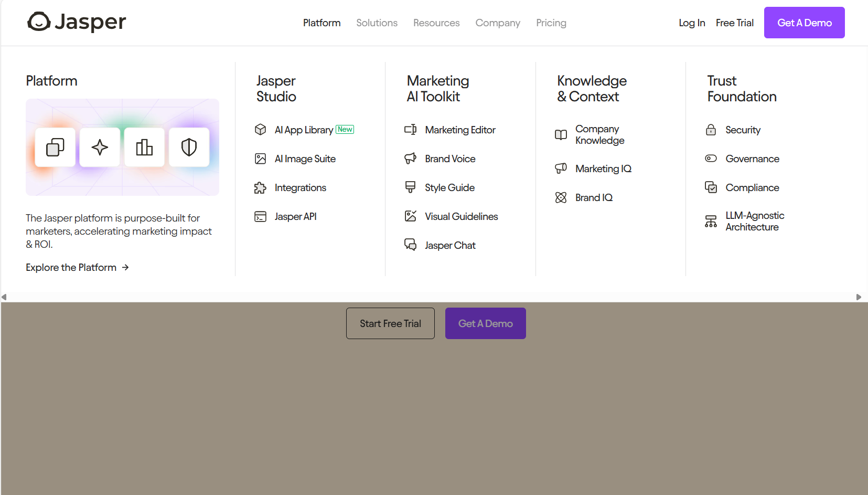Click the Governance toggle icon

[711, 159]
